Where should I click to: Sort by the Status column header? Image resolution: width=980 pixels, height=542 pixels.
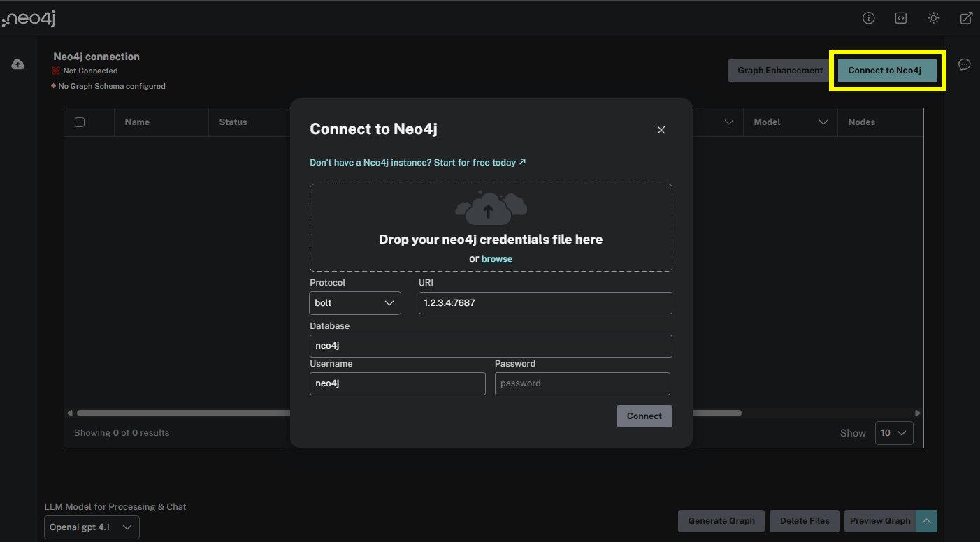(x=233, y=122)
